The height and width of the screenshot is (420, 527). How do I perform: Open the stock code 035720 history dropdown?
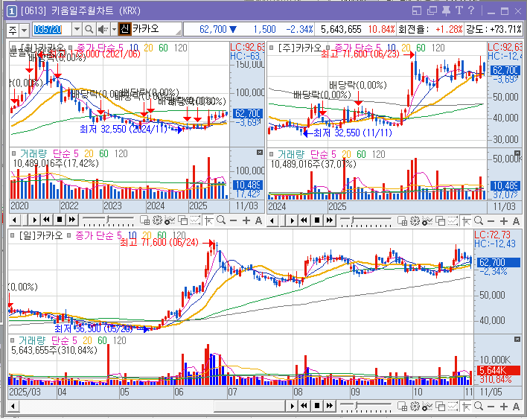[x=77, y=30]
